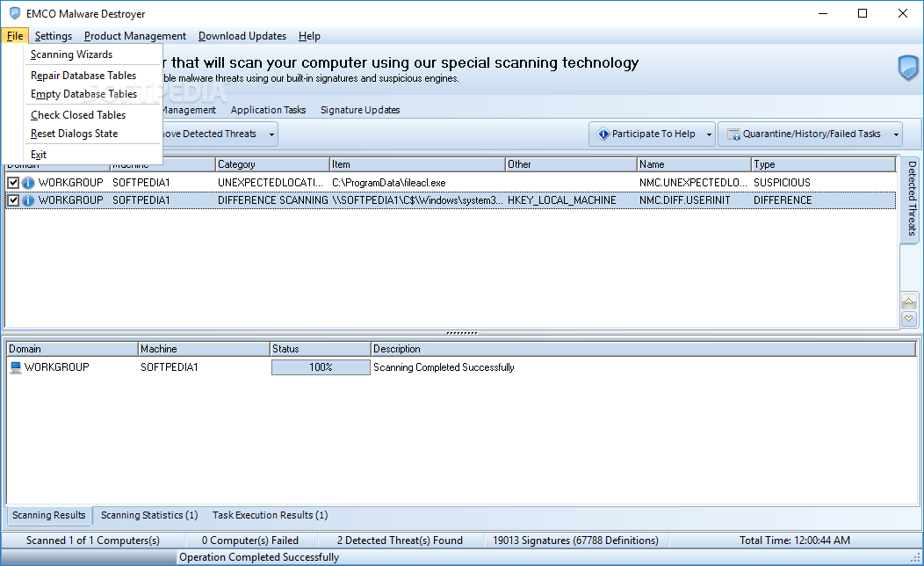Viewport: 924px width, 566px height.
Task: Switch to the Signature Updates tab
Action: [x=360, y=110]
